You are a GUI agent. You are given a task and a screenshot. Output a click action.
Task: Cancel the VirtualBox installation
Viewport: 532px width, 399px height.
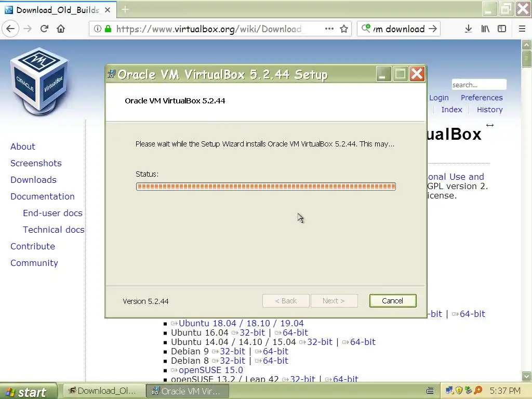(x=393, y=301)
